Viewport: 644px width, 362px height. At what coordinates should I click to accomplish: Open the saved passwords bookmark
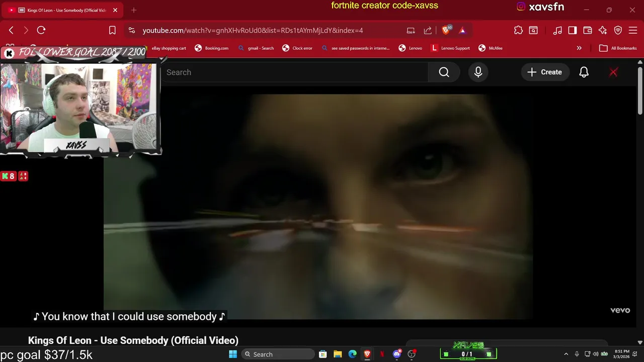pos(355,48)
